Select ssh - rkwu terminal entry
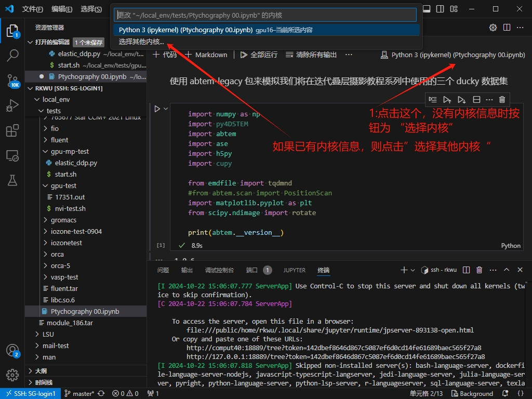 [439, 270]
